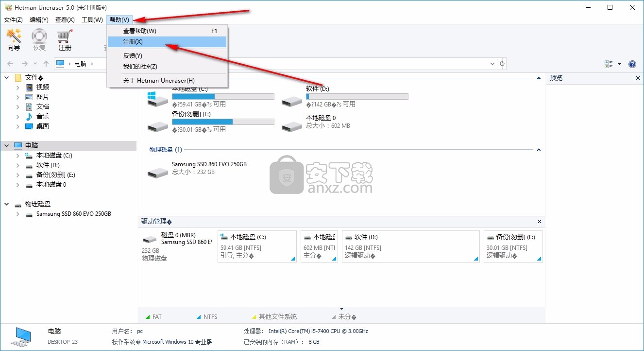Click 备份[勿删] (E:) partition in drive manager

click(x=513, y=246)
